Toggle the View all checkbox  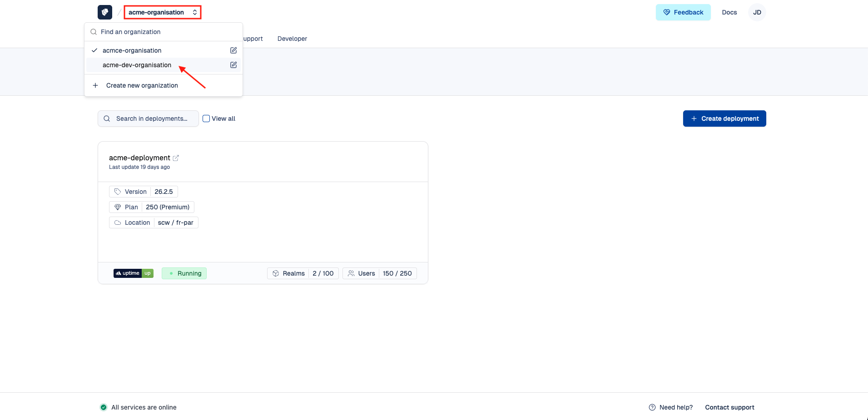coord(206,119)
